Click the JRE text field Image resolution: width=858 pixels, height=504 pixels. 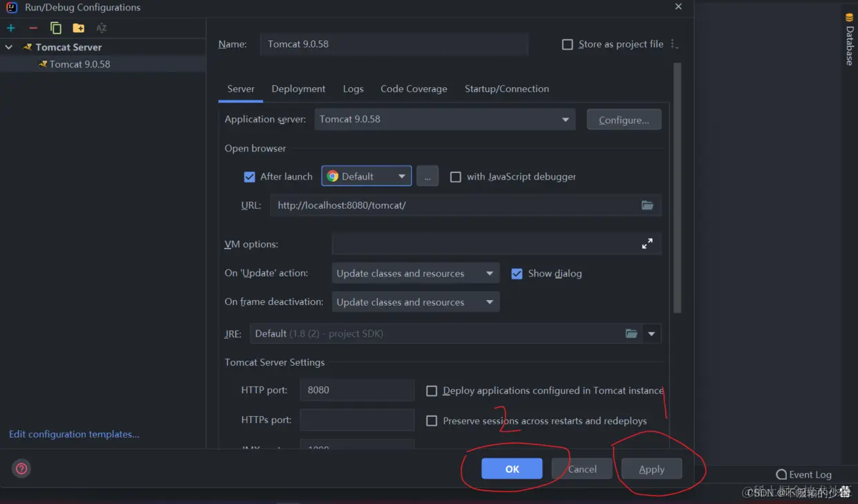(446, 333)
